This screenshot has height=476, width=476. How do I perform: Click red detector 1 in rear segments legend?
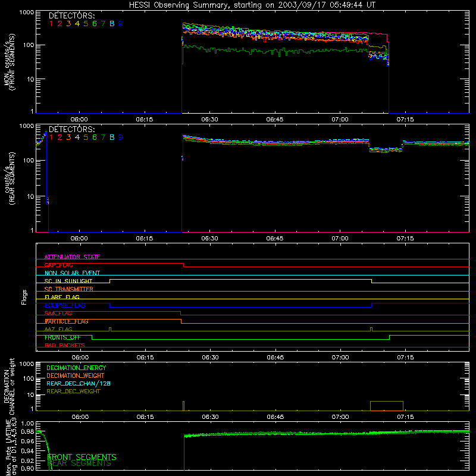[51, 137]
